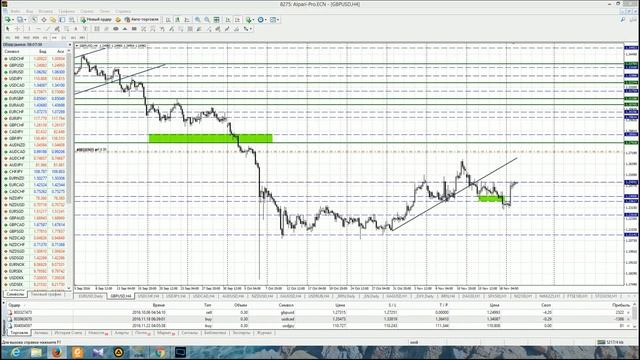The image size is (640, 360).
Task: Switch timeframe to M15
Action: [x=26, y=38]
